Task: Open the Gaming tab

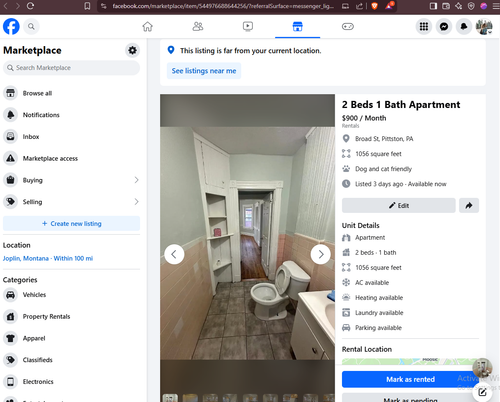Action: [348, 26]
